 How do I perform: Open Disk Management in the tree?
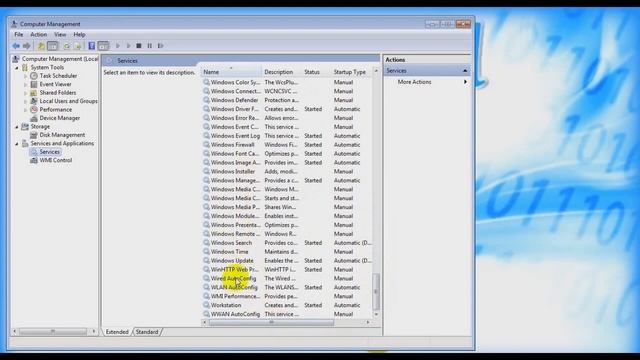pyautogui.click(x=62, y=135)
